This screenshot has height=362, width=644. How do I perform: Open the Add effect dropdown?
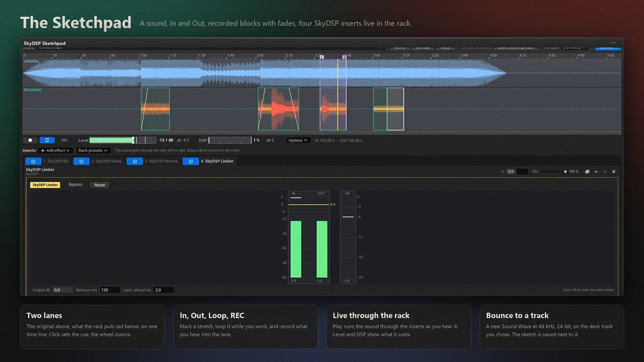[56, 150]
